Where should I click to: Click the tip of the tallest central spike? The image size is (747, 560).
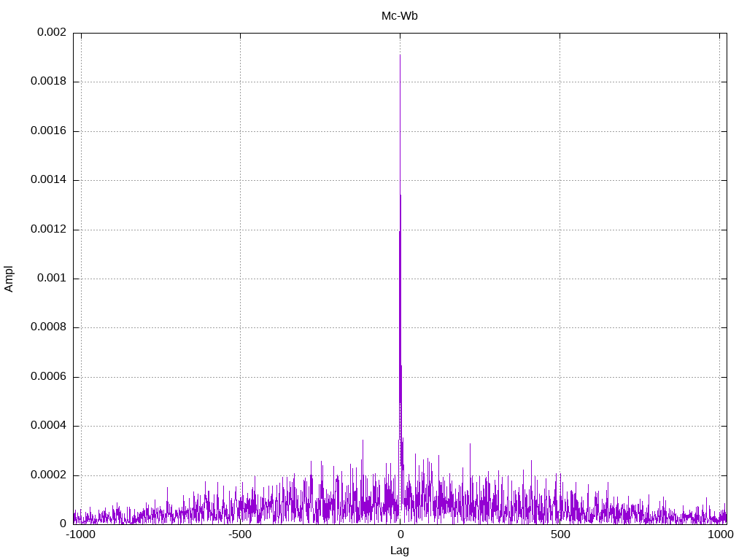tap(400, 55)
